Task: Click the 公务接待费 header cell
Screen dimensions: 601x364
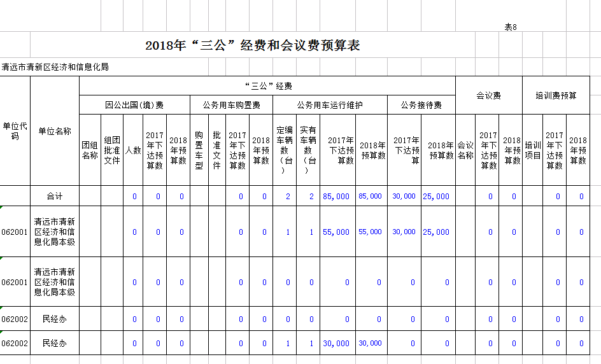Action: coord(421,105)
